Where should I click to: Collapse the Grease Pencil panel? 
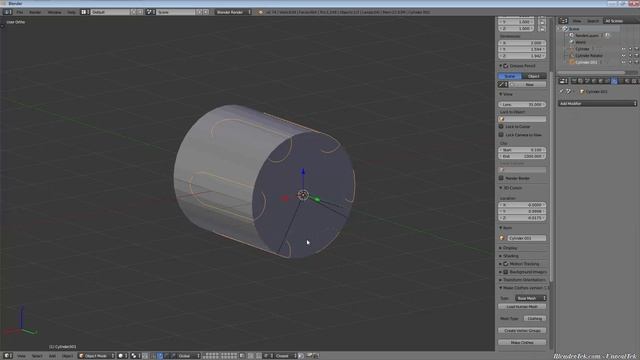click(500, 66)
